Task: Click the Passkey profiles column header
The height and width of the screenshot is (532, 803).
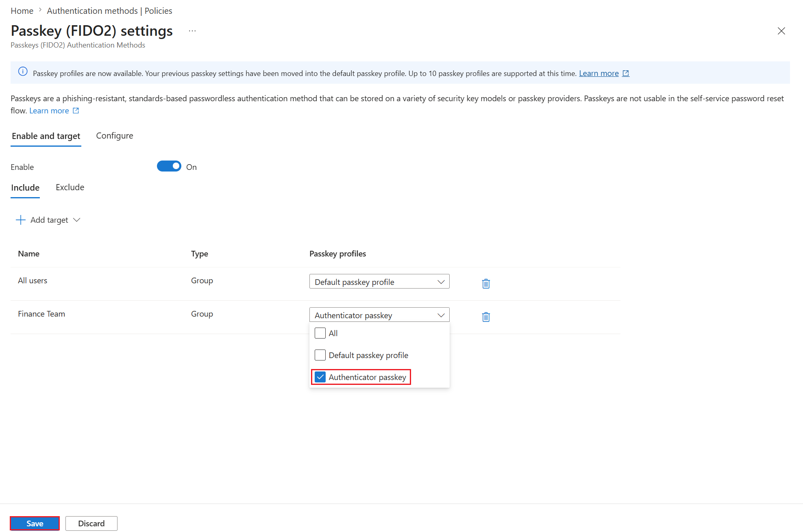Action: coord(337,254)
